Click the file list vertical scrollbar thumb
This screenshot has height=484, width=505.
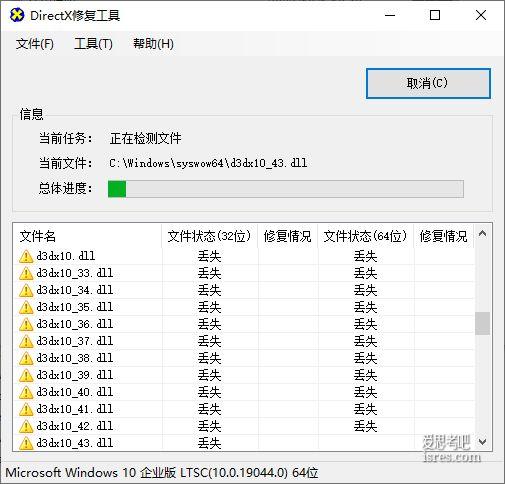[x=482, y=323]
